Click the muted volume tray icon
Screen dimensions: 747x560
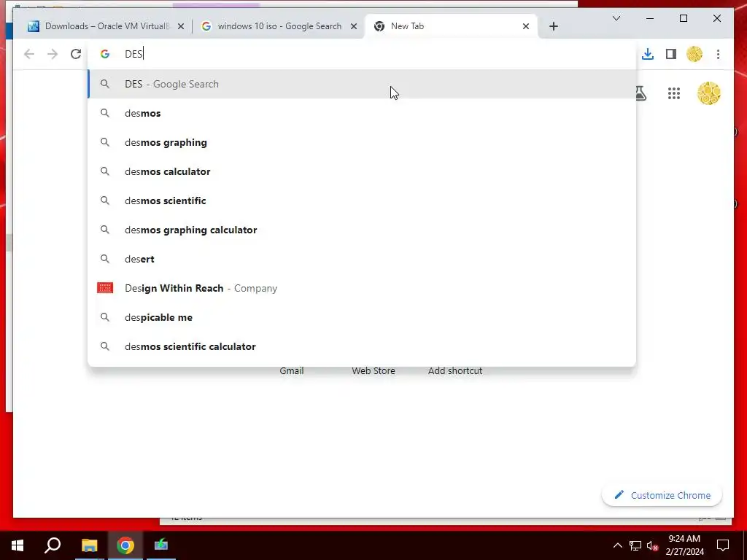click(x=653, y=545)
